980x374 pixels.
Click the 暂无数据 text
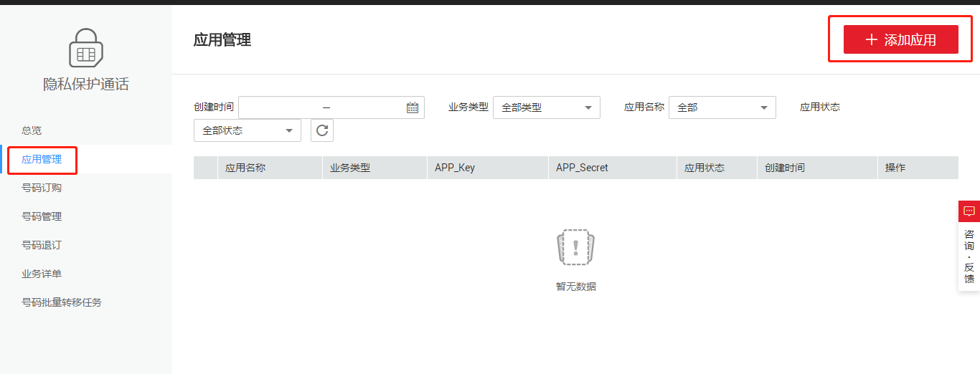pos(576,287)
